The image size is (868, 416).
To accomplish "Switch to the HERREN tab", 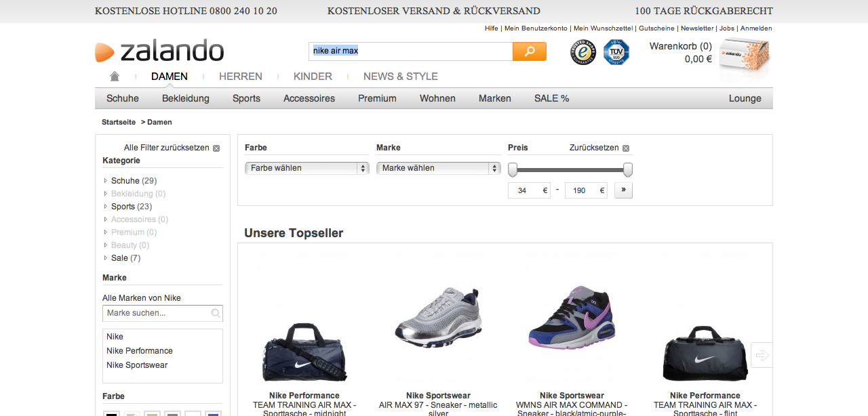I will click(240, 77).
